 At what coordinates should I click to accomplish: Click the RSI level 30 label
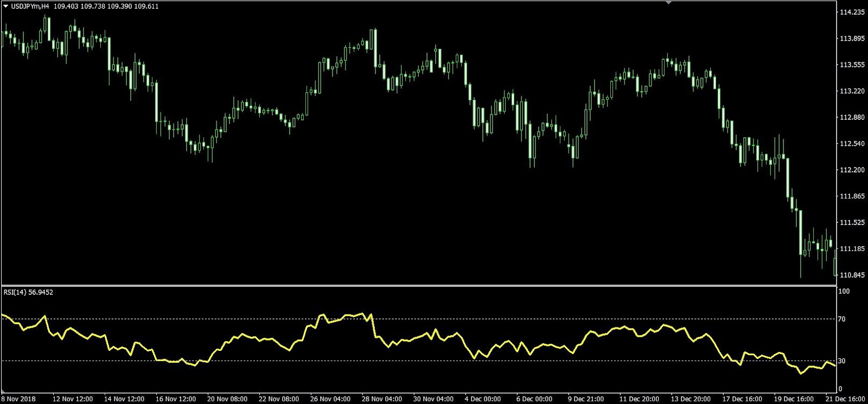[x=842, y=361]
